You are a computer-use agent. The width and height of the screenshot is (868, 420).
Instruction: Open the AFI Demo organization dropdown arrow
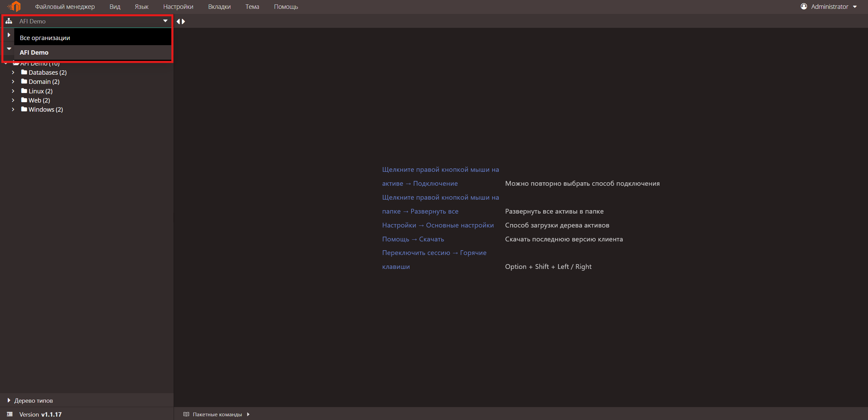click(x=165, y=21)
